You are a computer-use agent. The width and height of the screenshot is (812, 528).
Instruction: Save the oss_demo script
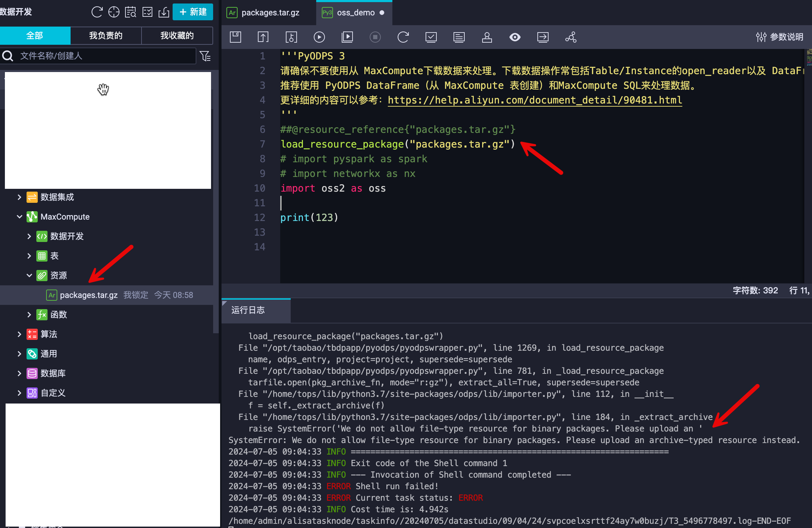[235, 37]
